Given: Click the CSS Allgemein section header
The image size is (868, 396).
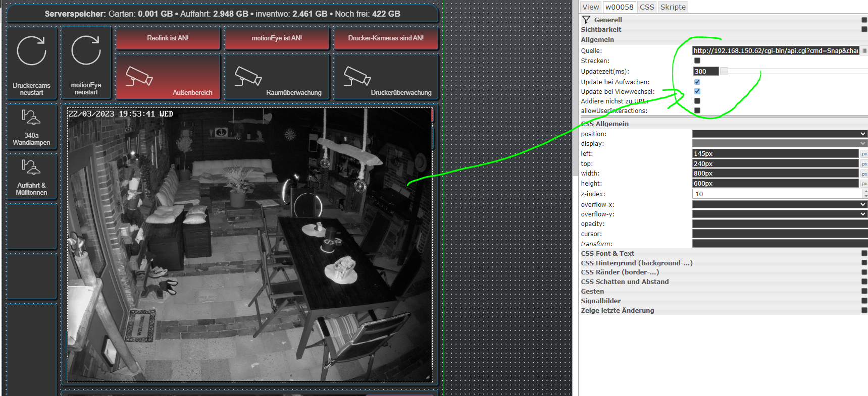Looking at the screenshot, I should coord(604,124).
